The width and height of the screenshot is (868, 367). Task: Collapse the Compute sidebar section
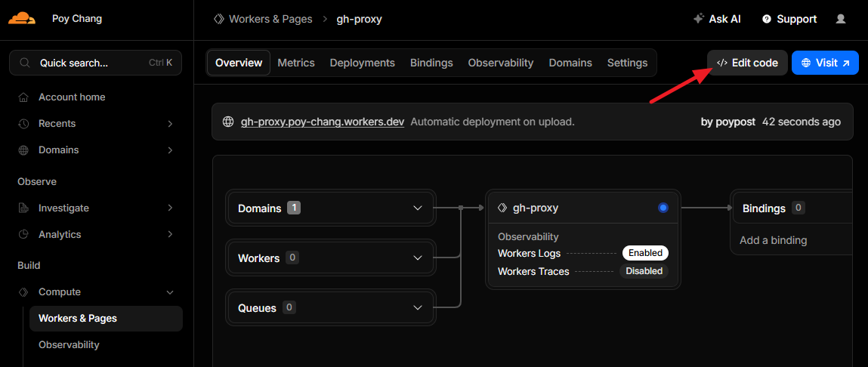point(170,292)
